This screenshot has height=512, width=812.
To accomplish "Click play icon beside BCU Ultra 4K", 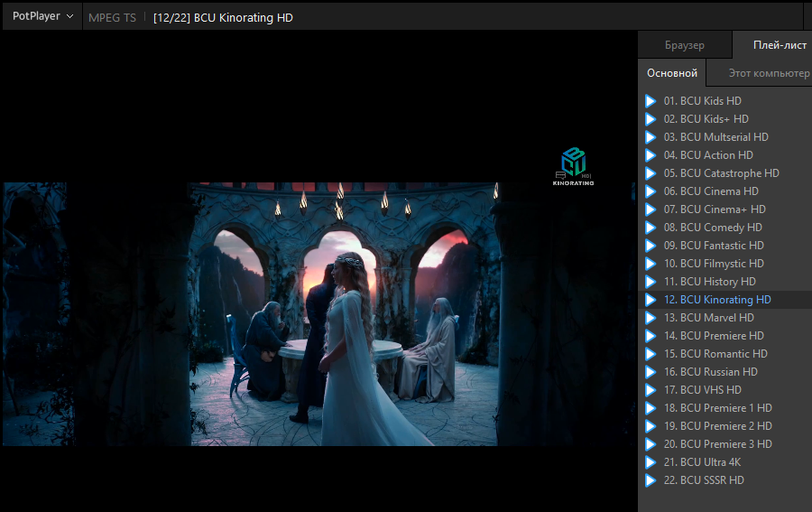I will point(651,462).
